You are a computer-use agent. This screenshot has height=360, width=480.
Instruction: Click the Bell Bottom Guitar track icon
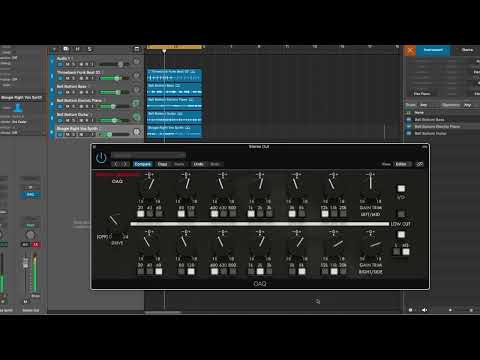[x=136, y=117]
